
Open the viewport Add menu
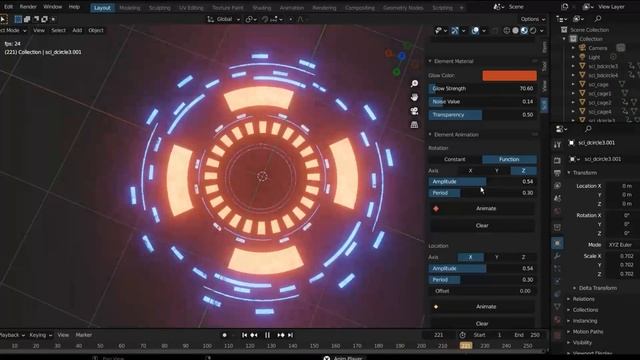click(77, 30)
